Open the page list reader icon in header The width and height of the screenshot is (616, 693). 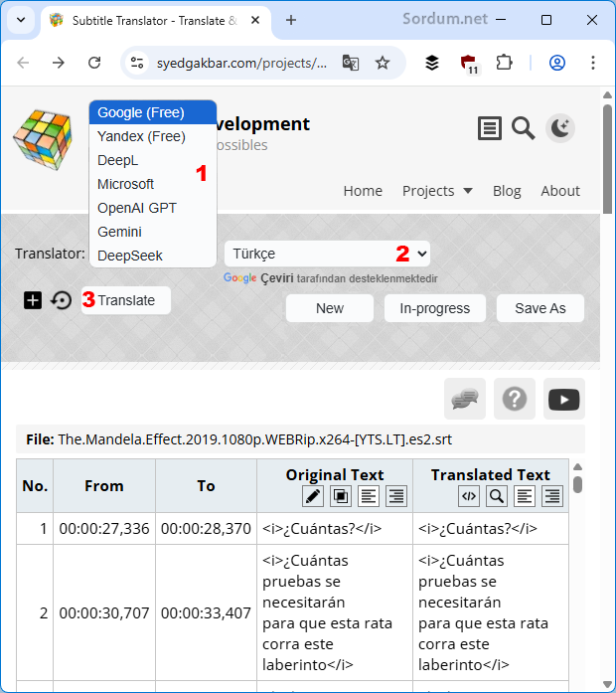[490, 128]
